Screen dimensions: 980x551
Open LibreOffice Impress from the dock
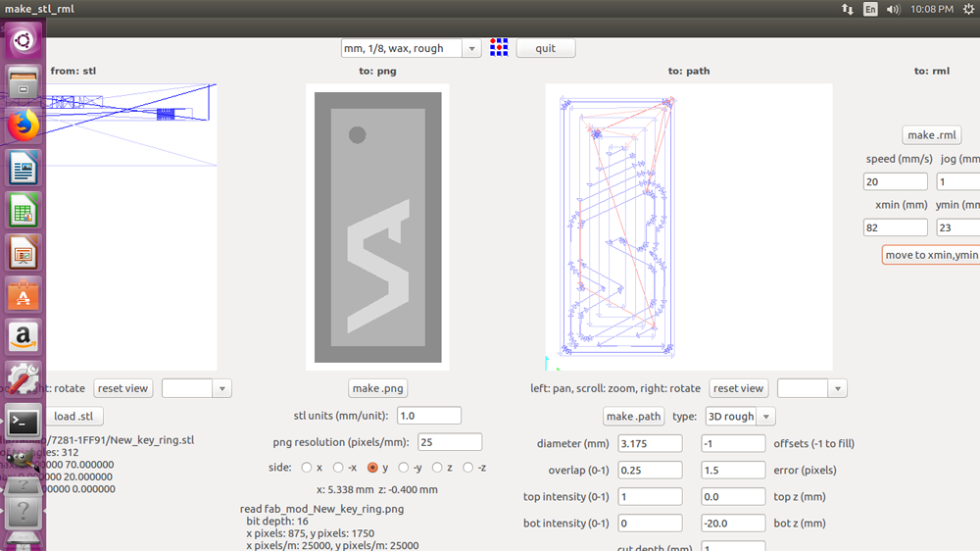pyautogui.click(x=24, y=253)
